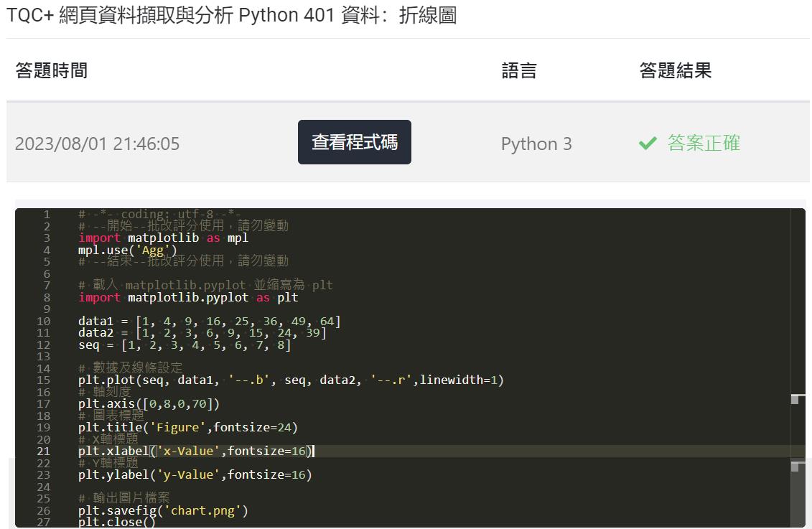Click the submission timestamp 2023/08/01 21:46:05
The width and height of the screenshot is (812, 529).
coord(98,144)
